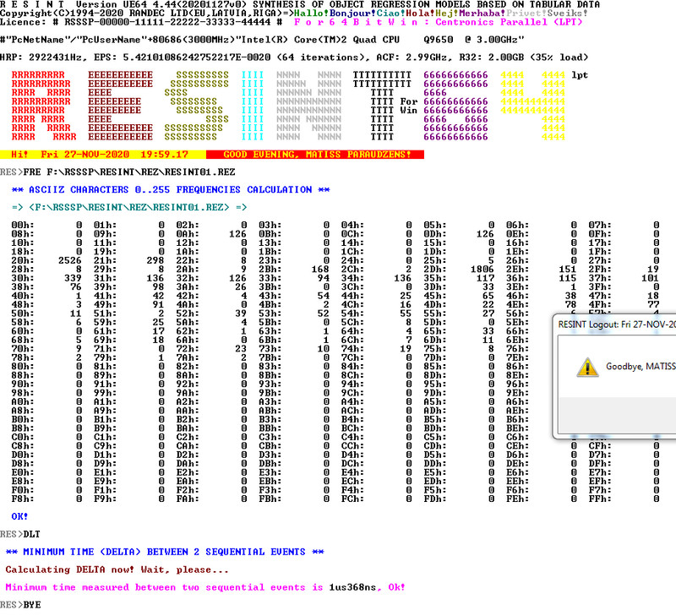This screenshot has width=676, height=616.
Task: Click the file path line in teal brackets
Action: coord(129,207)
